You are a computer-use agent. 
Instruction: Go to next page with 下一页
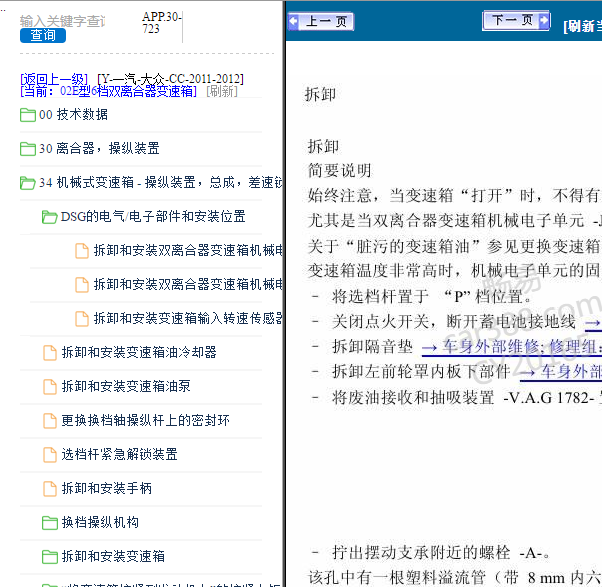(x=516, y=20)
